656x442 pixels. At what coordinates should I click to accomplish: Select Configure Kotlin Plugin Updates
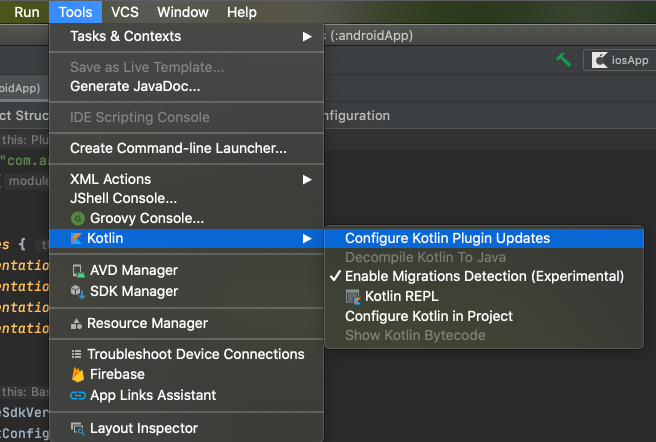pyautogui.click(x=484, y=238)
